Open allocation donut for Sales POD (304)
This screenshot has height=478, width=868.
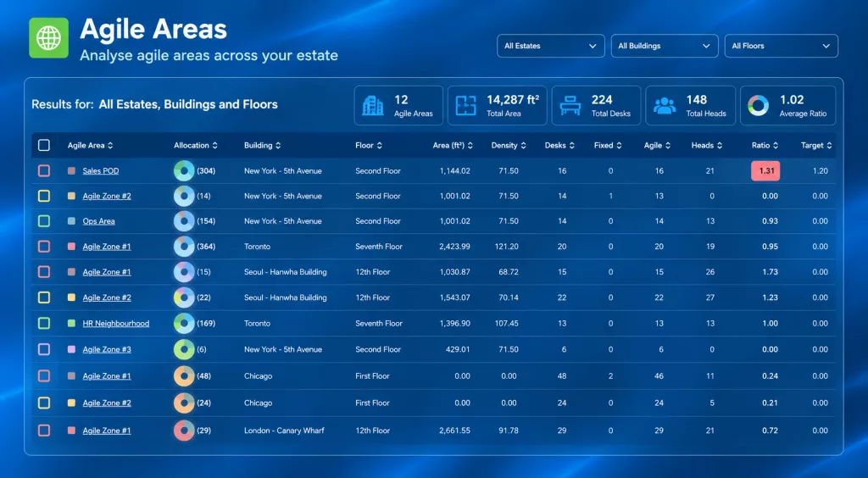[x=184, y=171]
